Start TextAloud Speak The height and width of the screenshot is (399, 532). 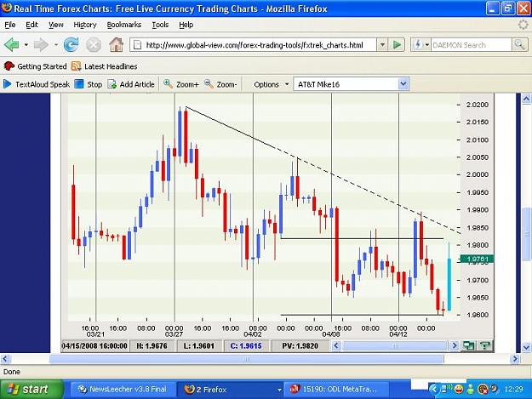(x=37, y=84)
